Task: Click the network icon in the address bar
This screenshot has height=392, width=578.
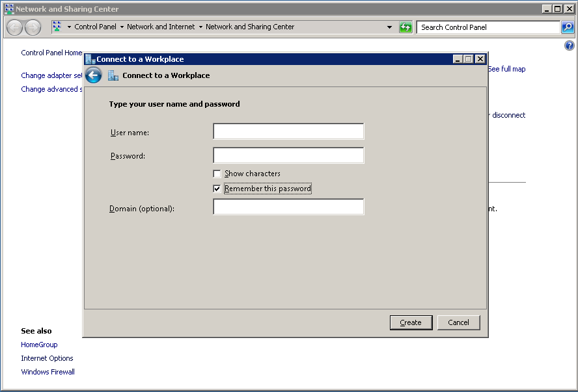Action: coord(57,27)
